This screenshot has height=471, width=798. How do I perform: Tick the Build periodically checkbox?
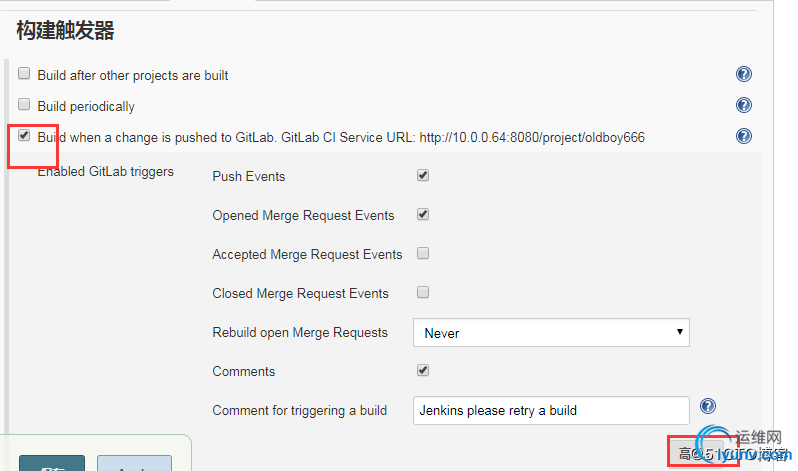tap(24, 104)
